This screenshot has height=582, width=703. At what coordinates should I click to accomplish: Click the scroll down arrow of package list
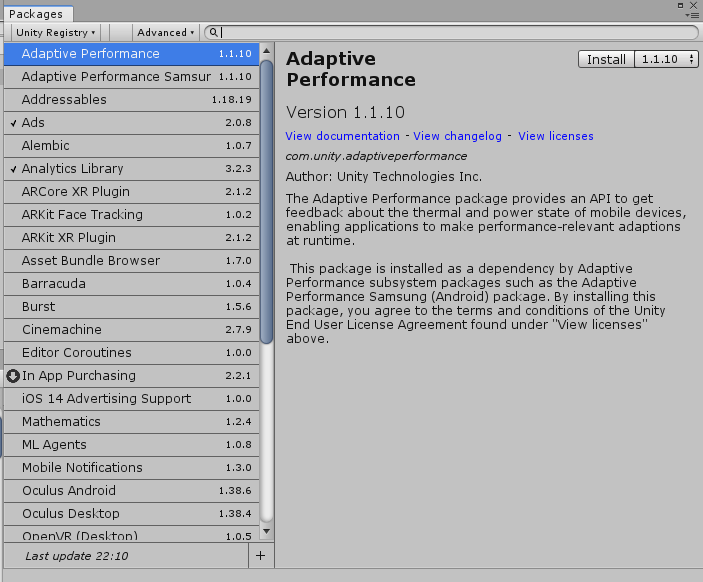tap(267, 532)
